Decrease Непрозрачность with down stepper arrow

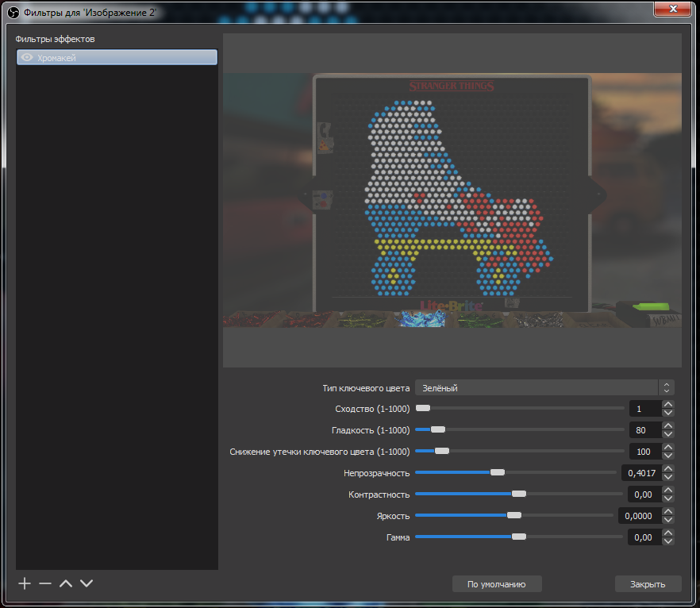coord(668,477)
